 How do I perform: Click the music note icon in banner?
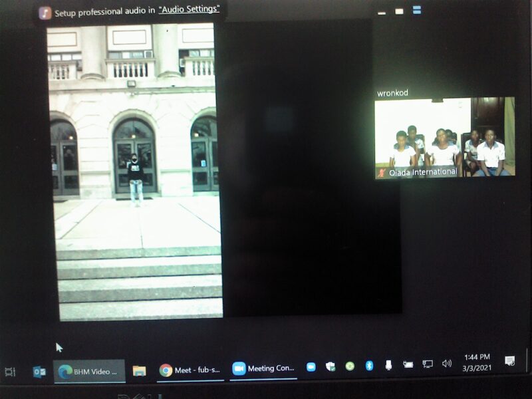click(45, 13)
